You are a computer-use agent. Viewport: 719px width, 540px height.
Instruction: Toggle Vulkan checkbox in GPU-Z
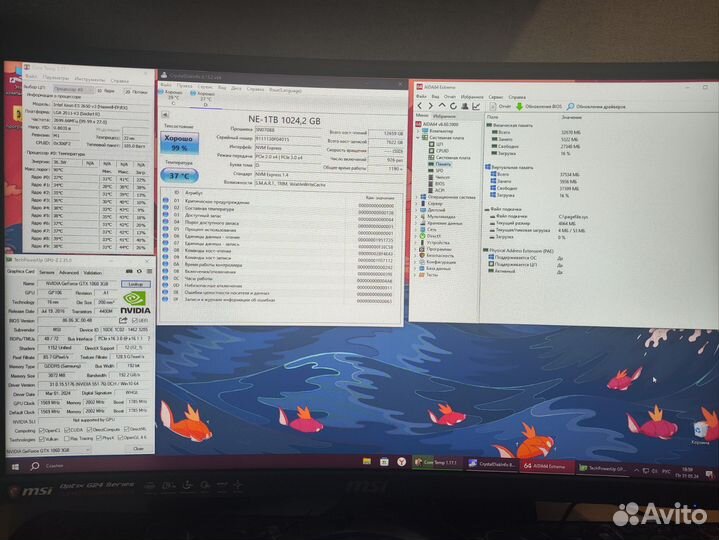[42, 439]
